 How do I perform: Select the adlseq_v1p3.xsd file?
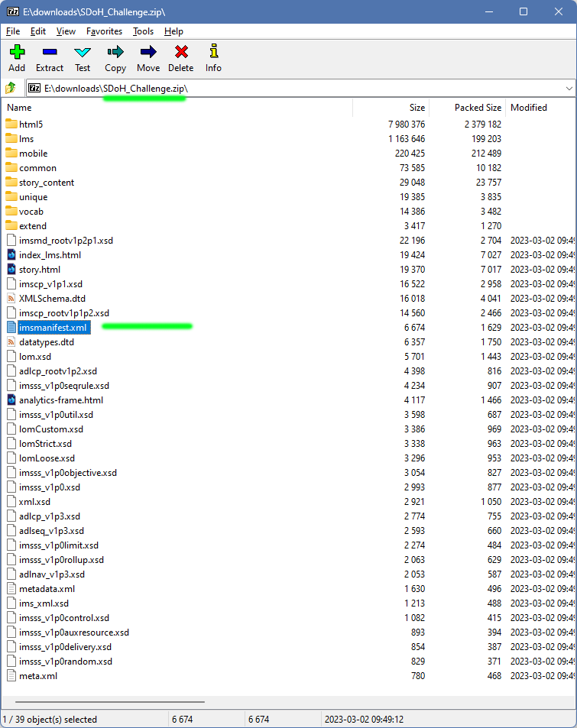tap(51, 531)
